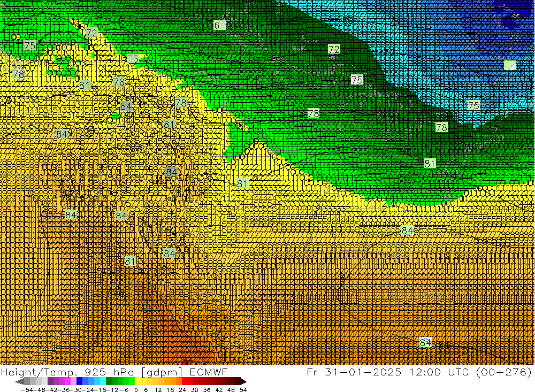Click the '0' legend value
The image size is (535, 392).
(x=136, y=390)
